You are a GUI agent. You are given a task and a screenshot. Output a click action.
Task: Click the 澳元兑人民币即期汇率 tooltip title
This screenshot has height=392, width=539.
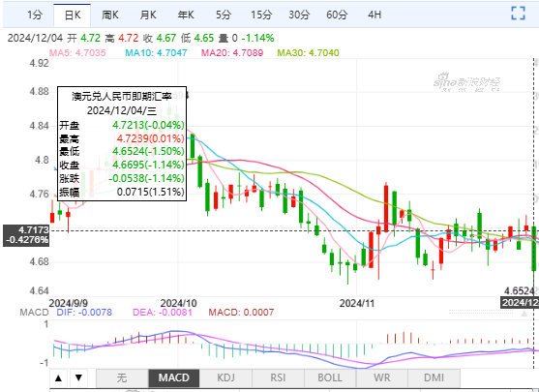[122, 97]
